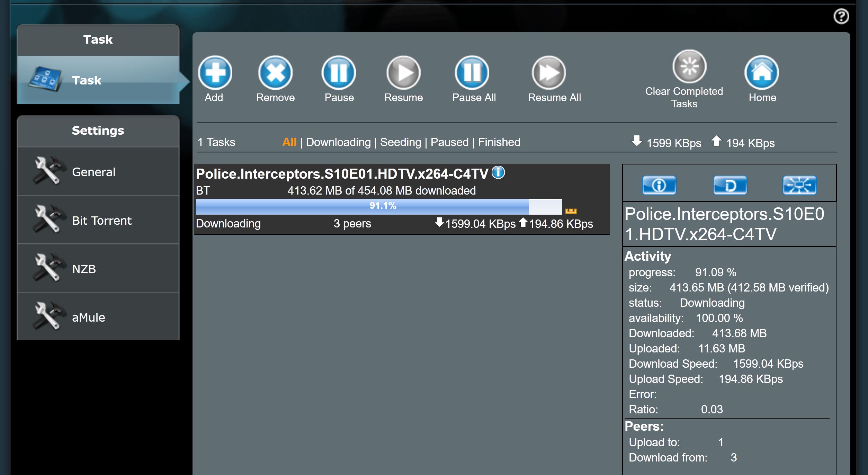Viewport: 868px width, 475px height.
Task: Click the Resume All fast-forward icon
Action: tap(549, 73)
